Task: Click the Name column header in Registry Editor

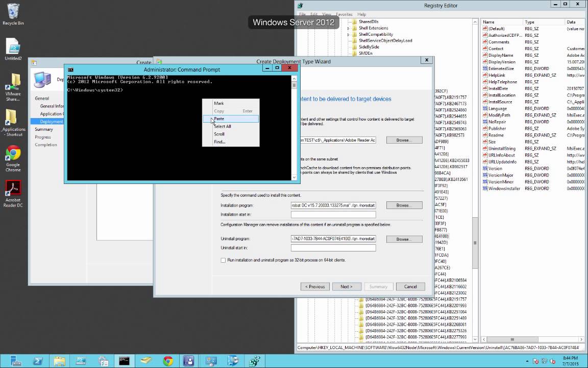Action: 502,22
